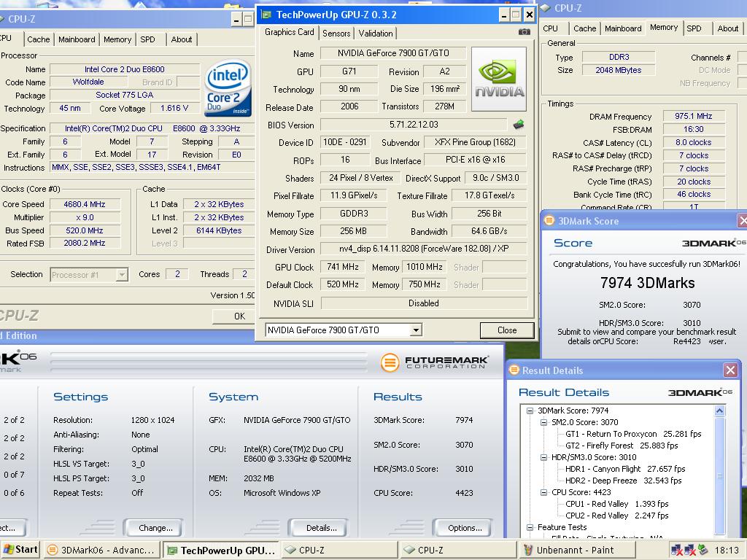Open the GPU selection dropdown in GPU-Z

pos(416,330)
